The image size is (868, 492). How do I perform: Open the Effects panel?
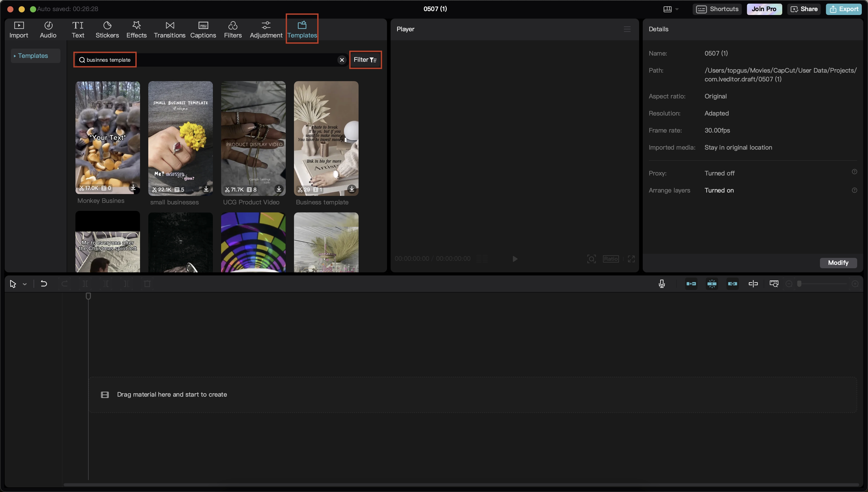point(136,29)
